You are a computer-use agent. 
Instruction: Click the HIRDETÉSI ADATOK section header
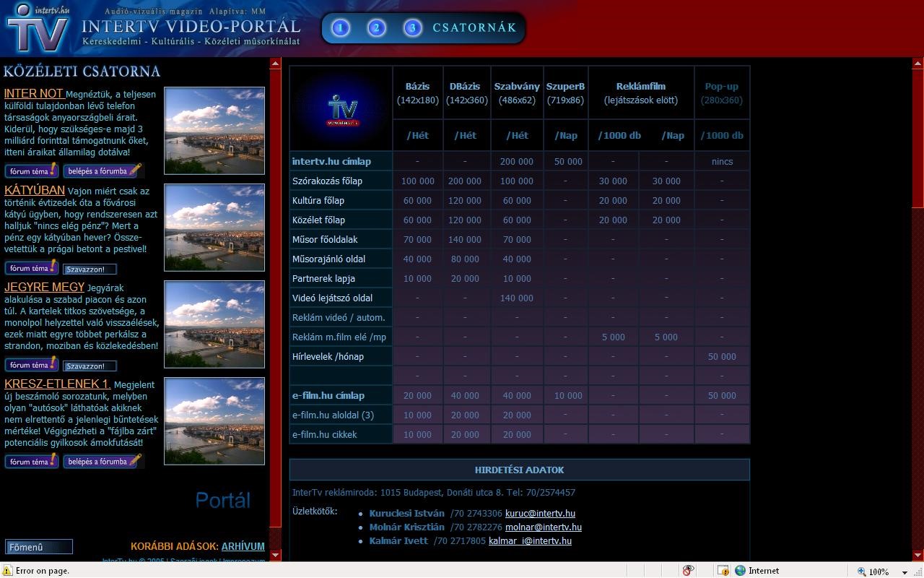coord(519,470)
